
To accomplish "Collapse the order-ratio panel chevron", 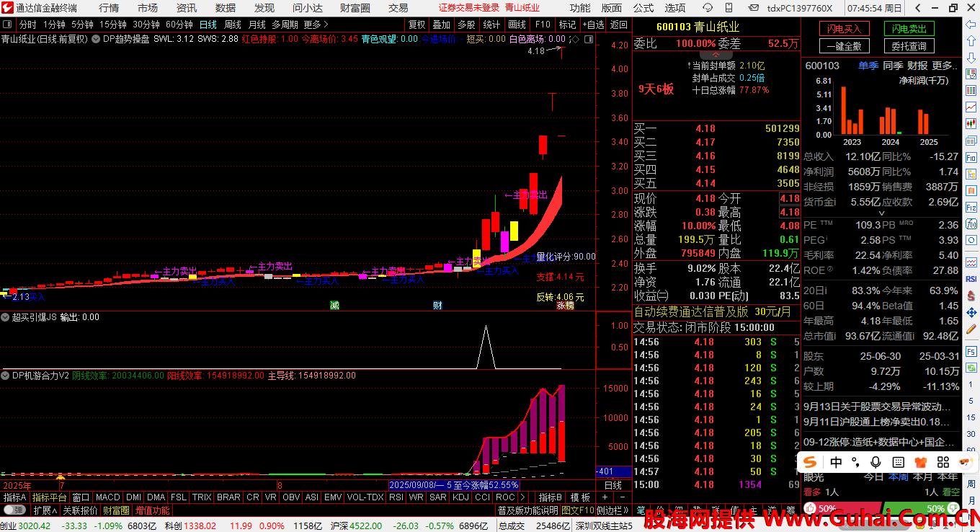I will point(715,55).
